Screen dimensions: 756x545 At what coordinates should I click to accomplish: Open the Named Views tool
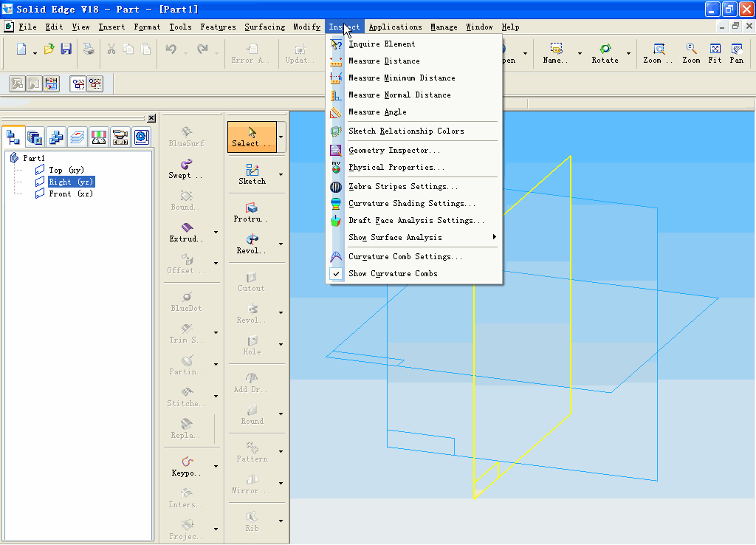555,53
